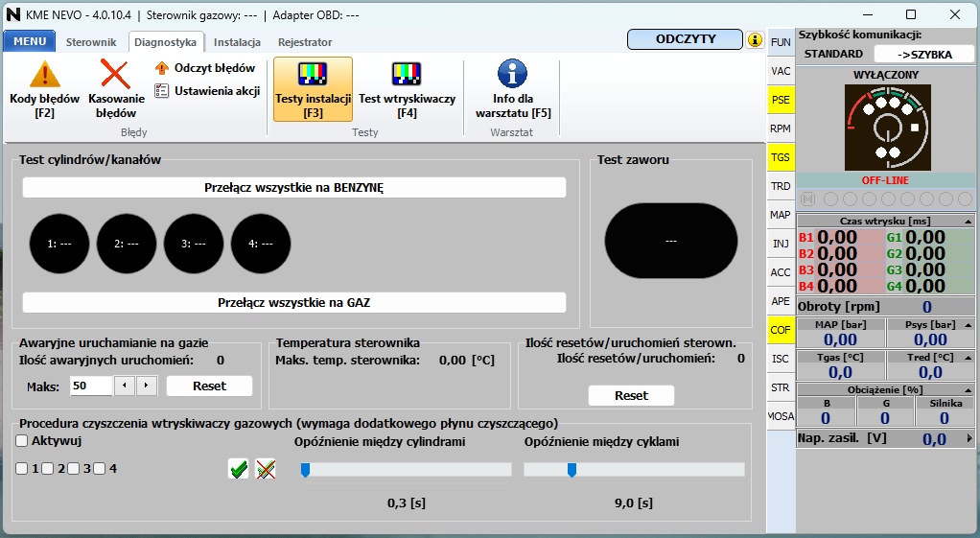Select the MAP sidebar item
Viewport: 980px width, 538px height.
pos(781,215)
